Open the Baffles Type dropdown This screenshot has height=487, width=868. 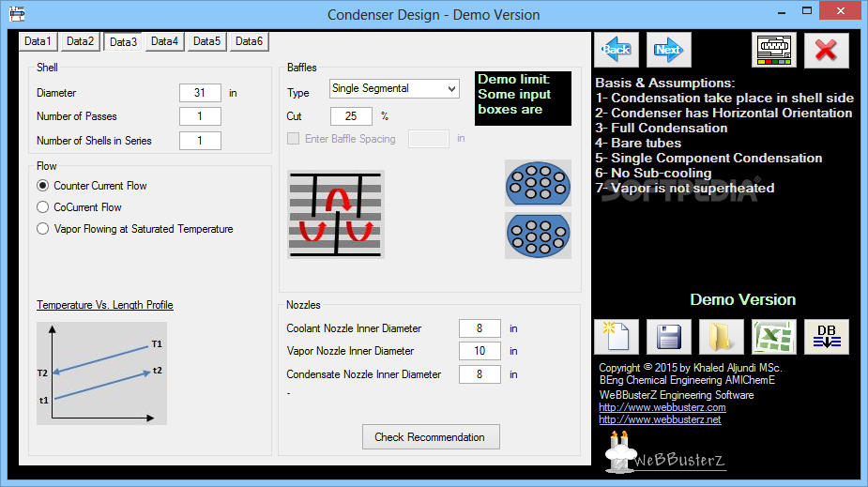394,88
